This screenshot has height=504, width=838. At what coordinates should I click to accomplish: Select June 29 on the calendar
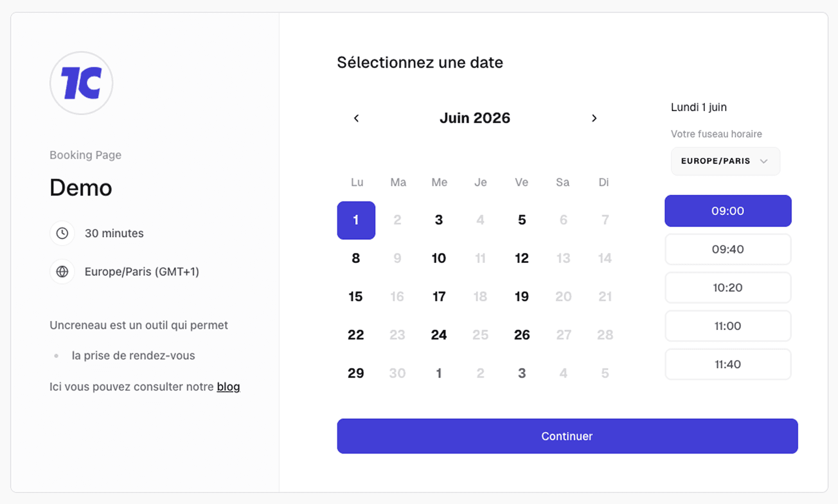(x=356, y=373)
